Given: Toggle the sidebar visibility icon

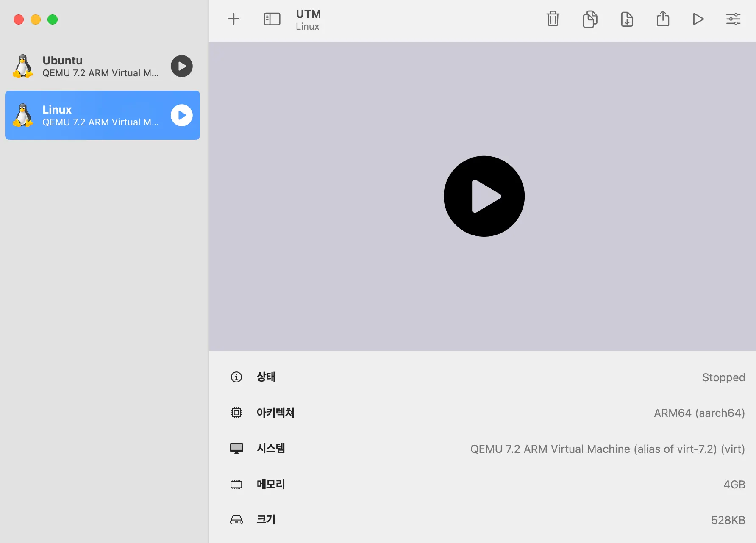Looking at the screenshot, I should 272,19.
